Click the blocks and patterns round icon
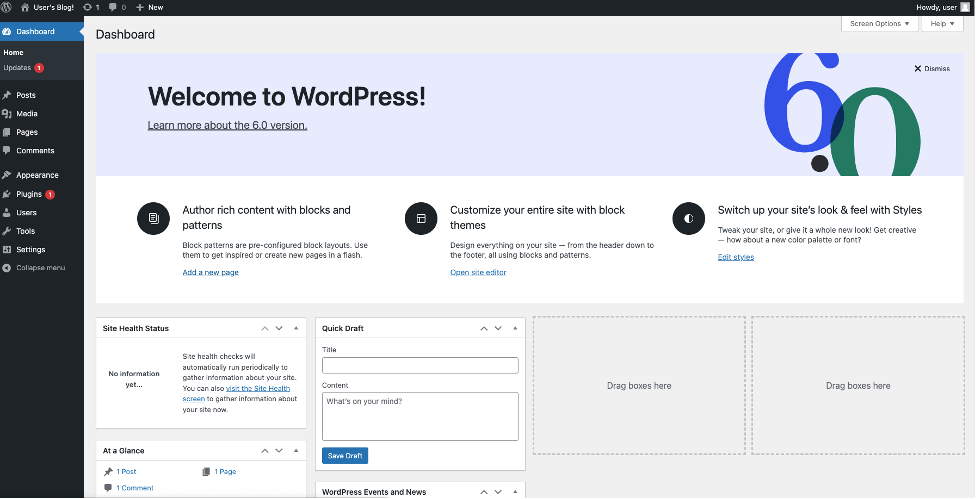The width and height of the screenshot is (977, 499). pos(153,218)
